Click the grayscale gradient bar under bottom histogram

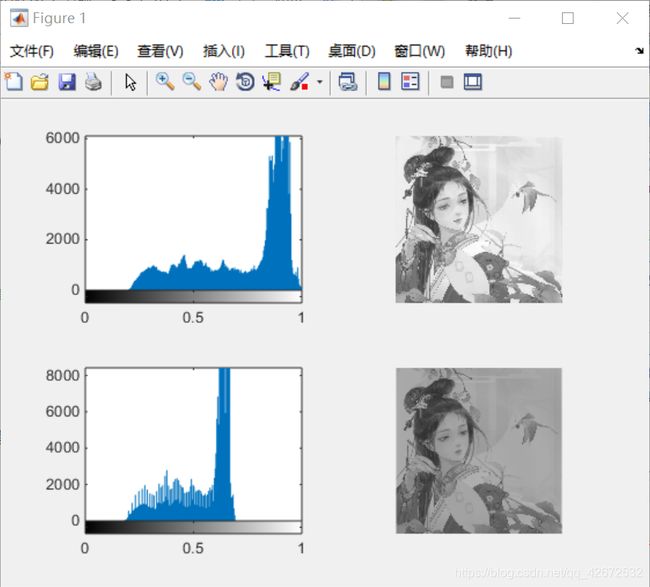click(194, 527)
